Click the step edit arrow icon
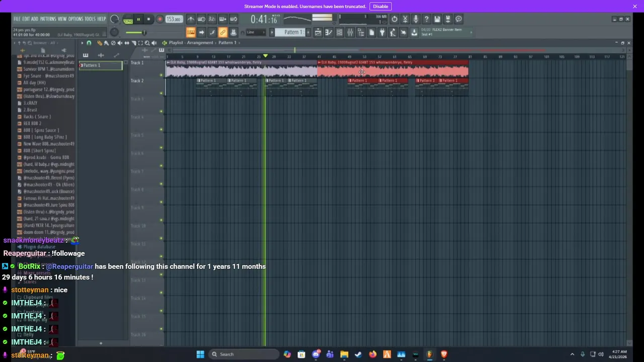The height and width of the screenshot is (362, 644). (x=201, y=32)
